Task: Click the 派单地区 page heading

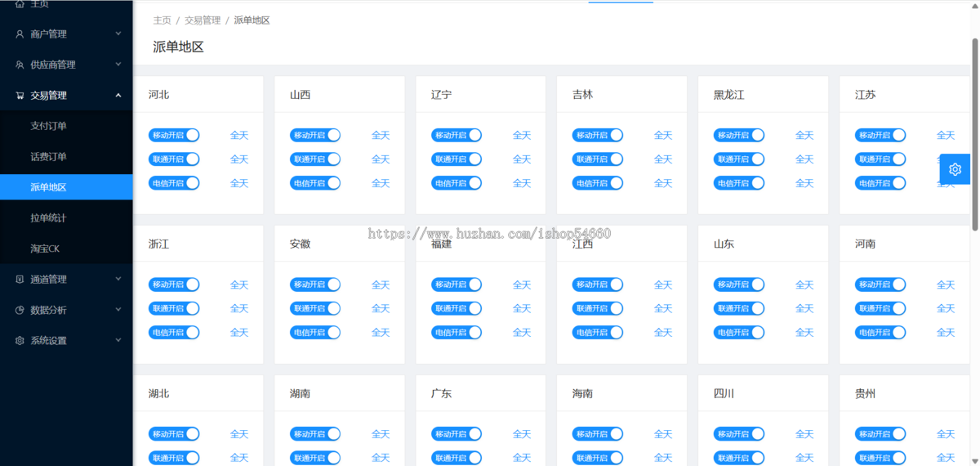Action: click(x=178, y=47)
